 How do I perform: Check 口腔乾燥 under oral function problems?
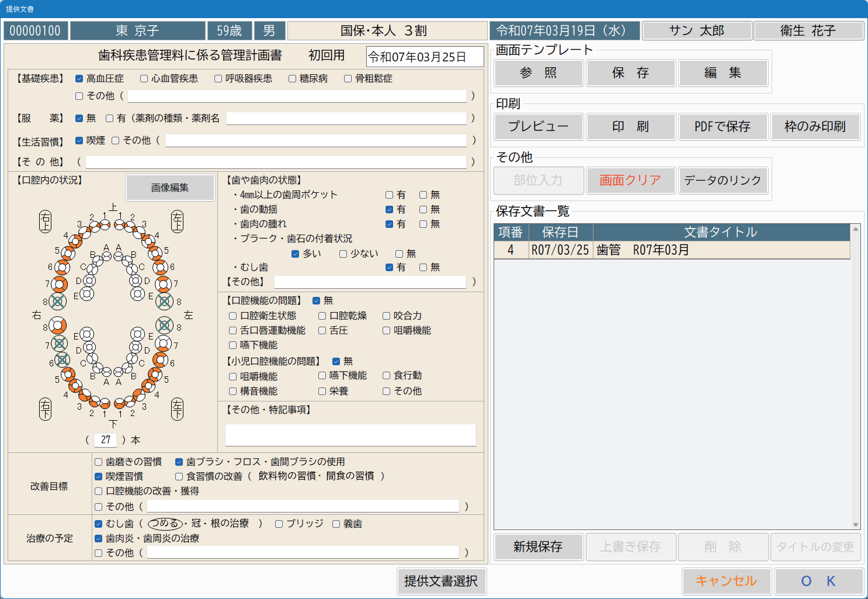(322, 316)
